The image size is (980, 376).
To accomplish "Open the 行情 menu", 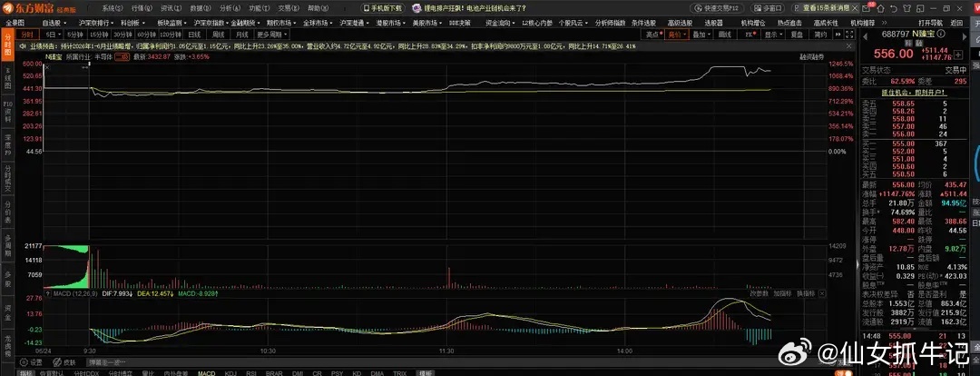I will click(x=142, y=8).
